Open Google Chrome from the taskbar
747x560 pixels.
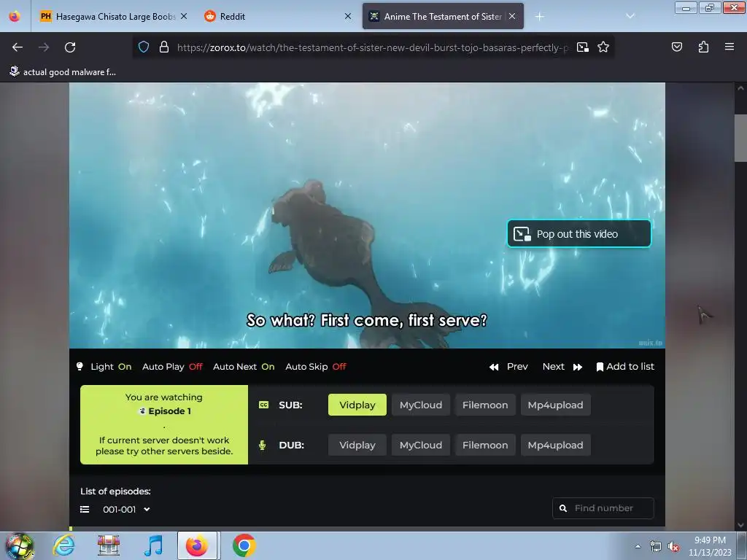tap(244, 545)
